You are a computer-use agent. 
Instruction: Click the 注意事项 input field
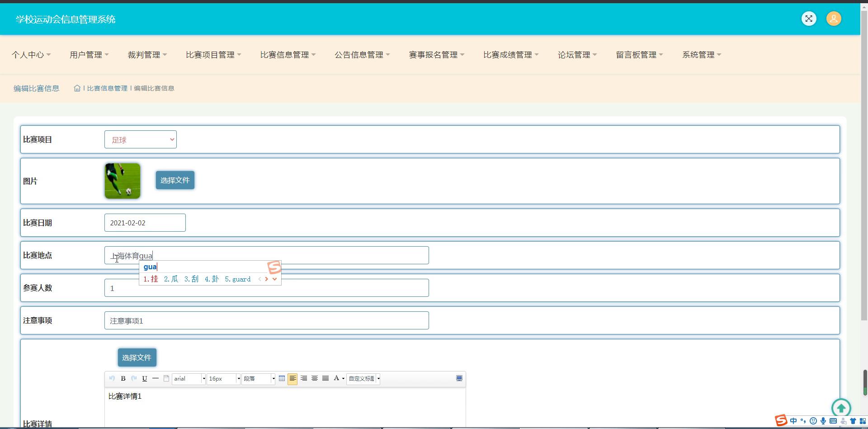click(x=267, y=320)
